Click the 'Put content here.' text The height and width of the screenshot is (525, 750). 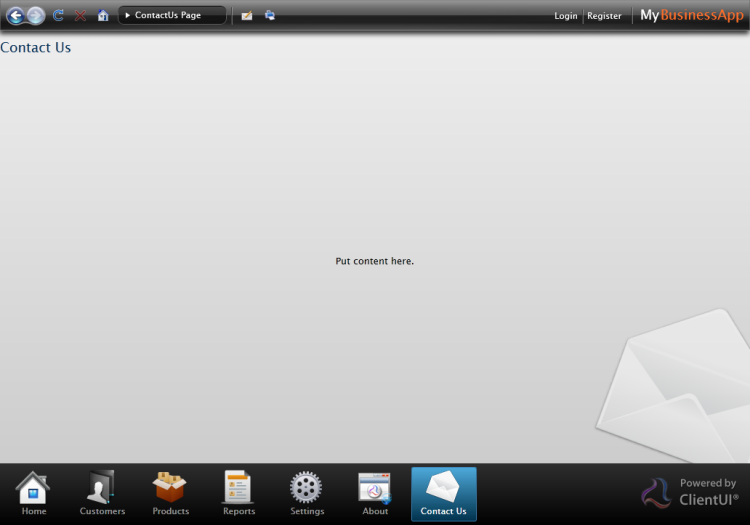375,261
